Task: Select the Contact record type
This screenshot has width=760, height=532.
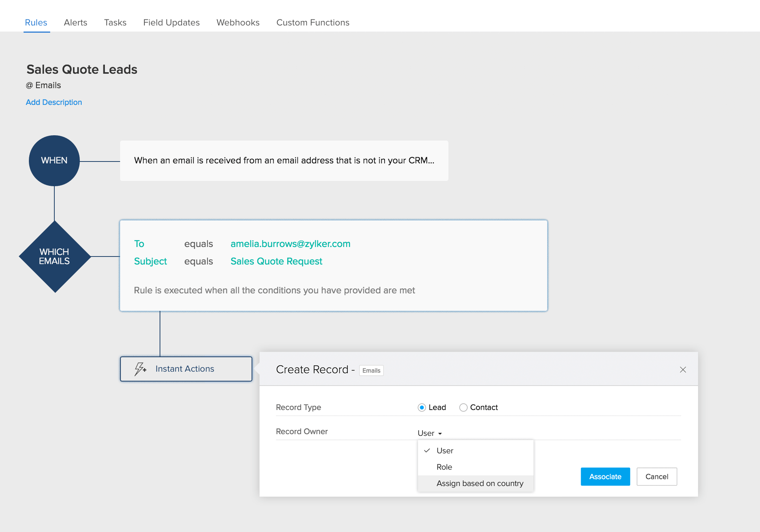Action: click(464, 407)
